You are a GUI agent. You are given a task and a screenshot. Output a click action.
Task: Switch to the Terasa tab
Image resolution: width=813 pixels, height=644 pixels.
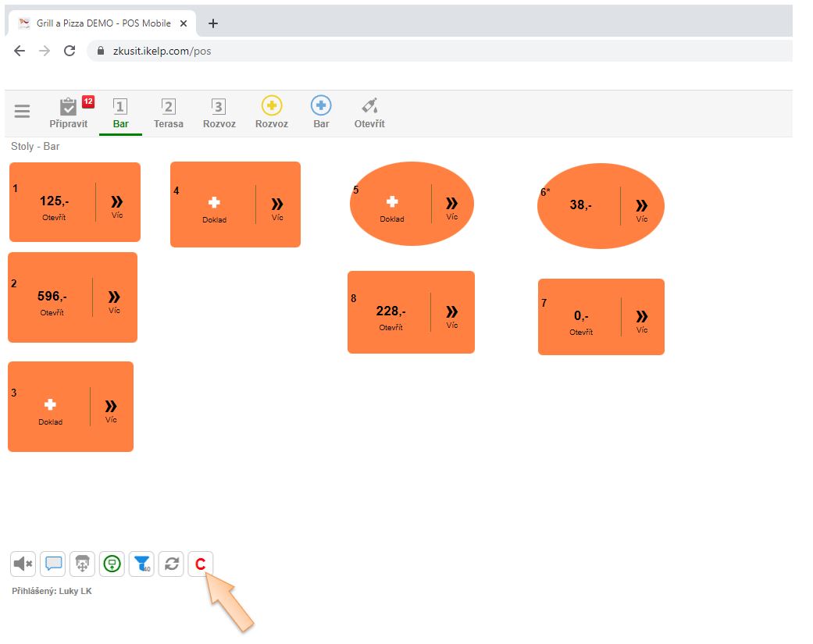click(x=169, y=113)
